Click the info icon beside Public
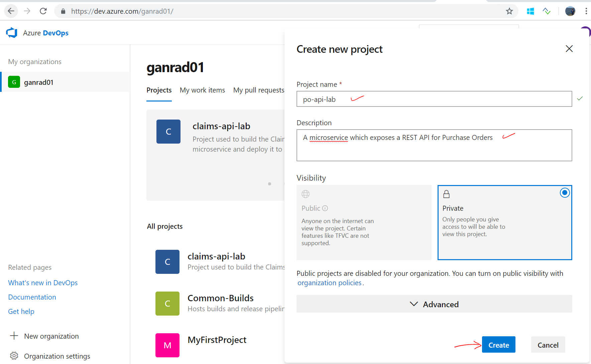 pyautogui.click(x=325, y=208)
